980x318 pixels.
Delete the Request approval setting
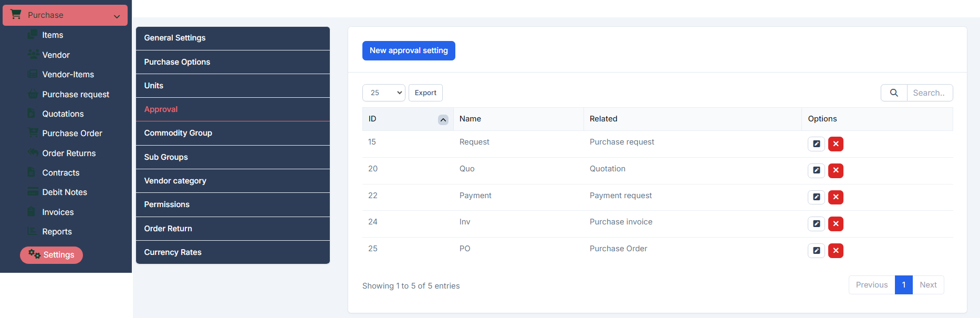tap(836, 144)
